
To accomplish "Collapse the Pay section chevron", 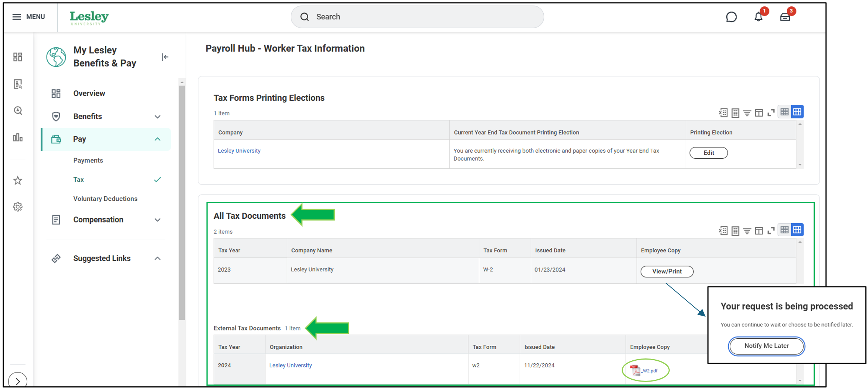I will point(158,139).
